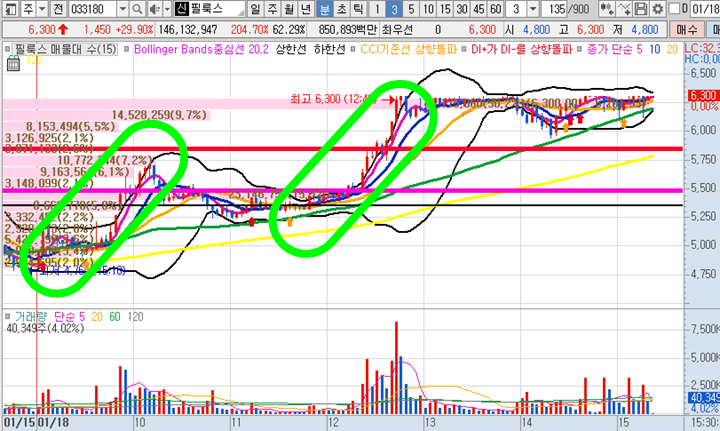The image size is (720, 431).
Task: Set 30-minute interval button
Action: tap(462, 9)
